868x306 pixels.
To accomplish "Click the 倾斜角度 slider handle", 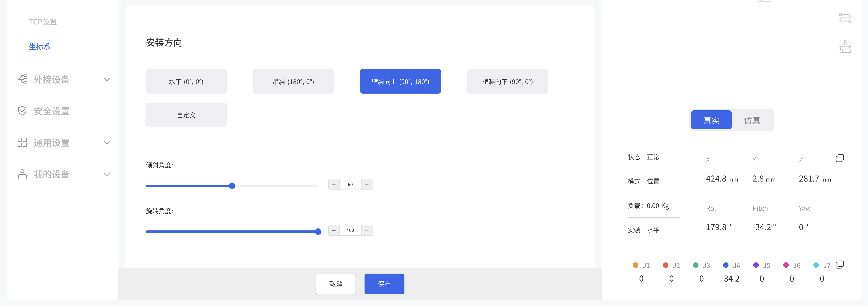I will click(232, 186).
